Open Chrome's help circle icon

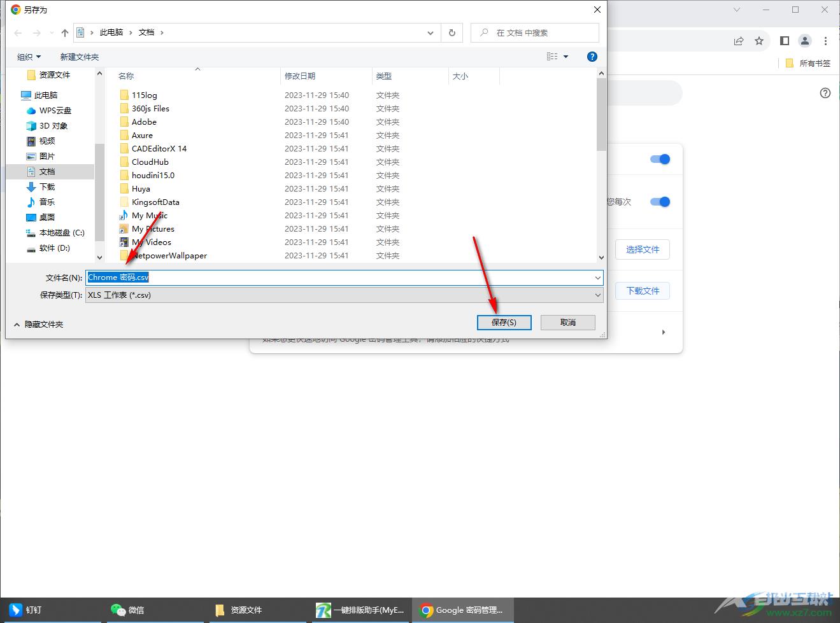[825, 94]
